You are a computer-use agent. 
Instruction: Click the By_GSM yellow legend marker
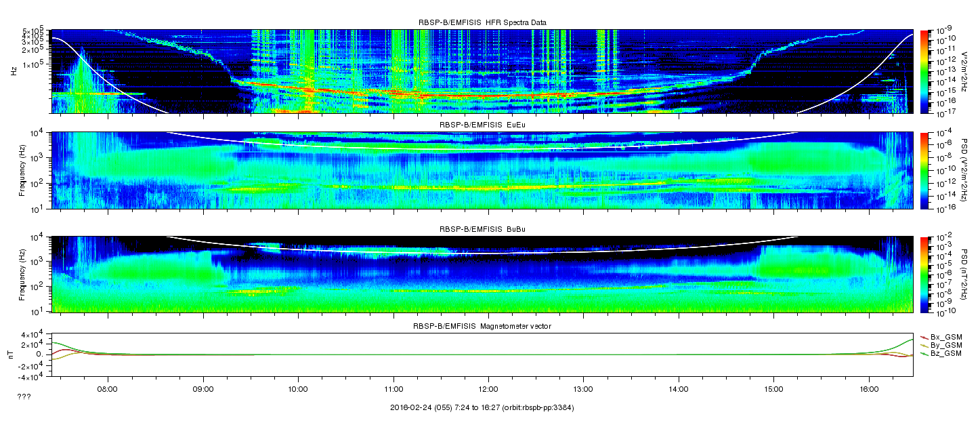pos(923,345)
